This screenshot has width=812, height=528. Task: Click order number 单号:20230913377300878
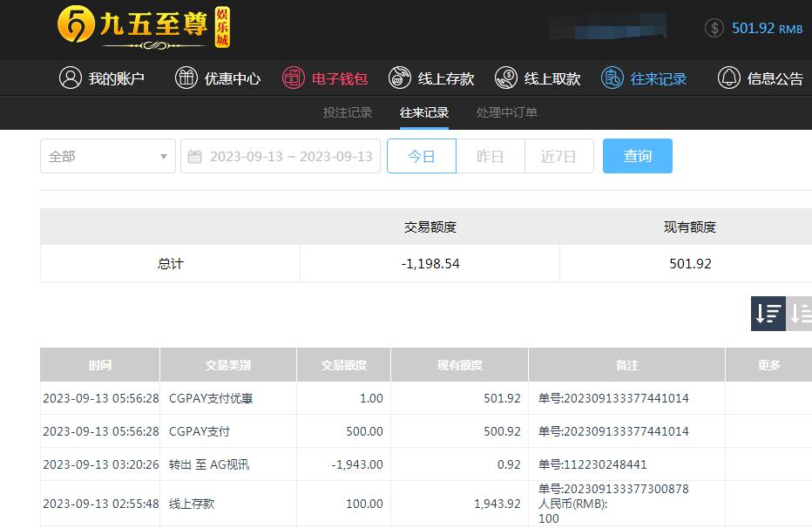613,489
